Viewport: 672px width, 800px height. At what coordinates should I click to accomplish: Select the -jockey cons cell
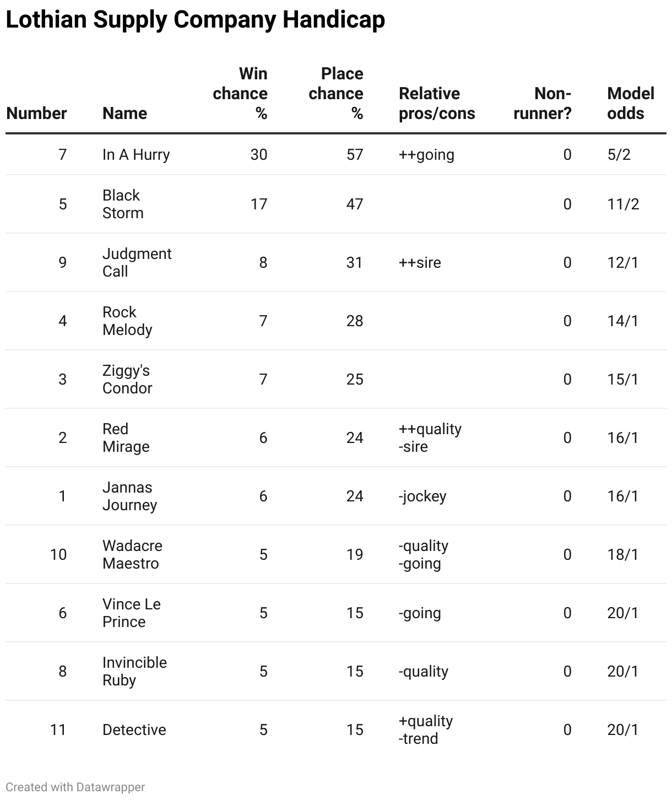click(422, 496)
